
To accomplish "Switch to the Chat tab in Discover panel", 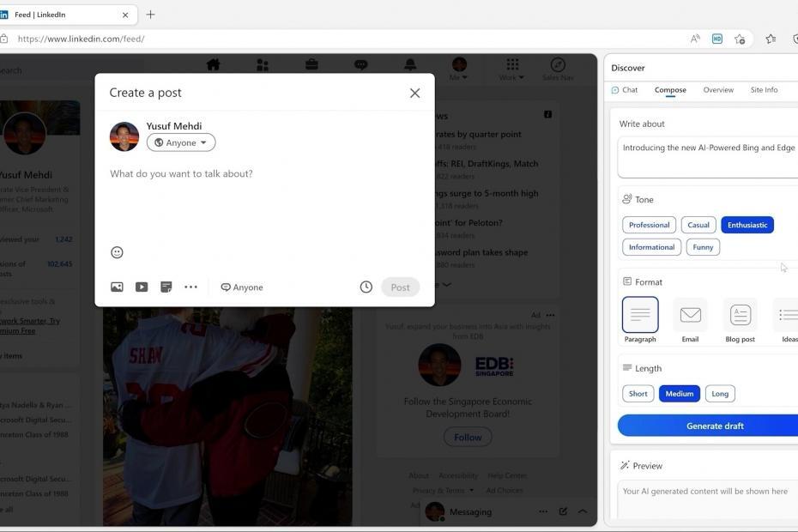I will pyautogui.click(x=626, y=89).
